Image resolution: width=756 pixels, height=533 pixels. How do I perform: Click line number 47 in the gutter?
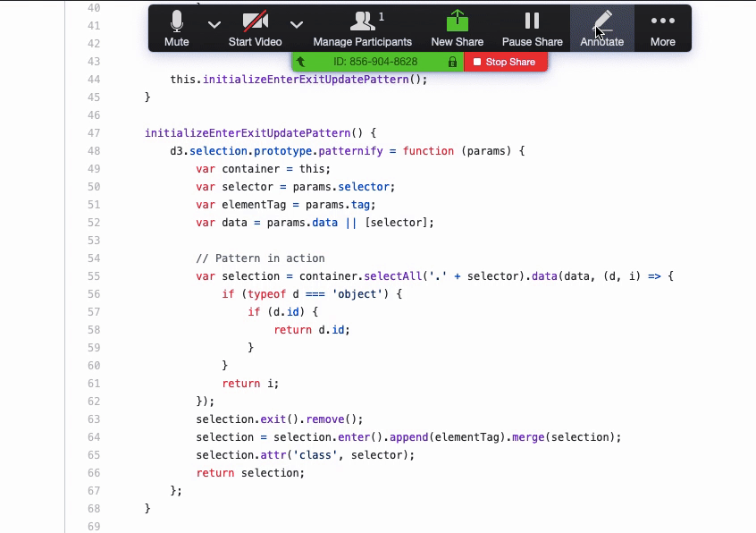pos(94,133)
